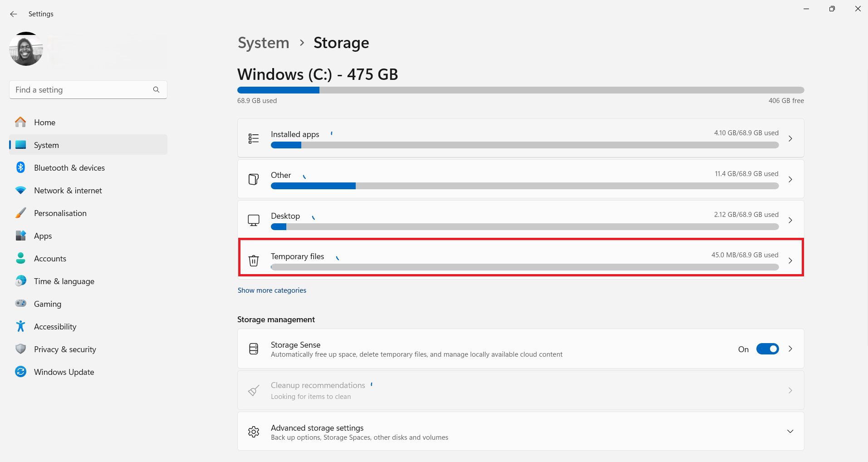Open Storage Sense settings chevron
868x462 pixels.
pyautogui.click(x=790, y=349)
